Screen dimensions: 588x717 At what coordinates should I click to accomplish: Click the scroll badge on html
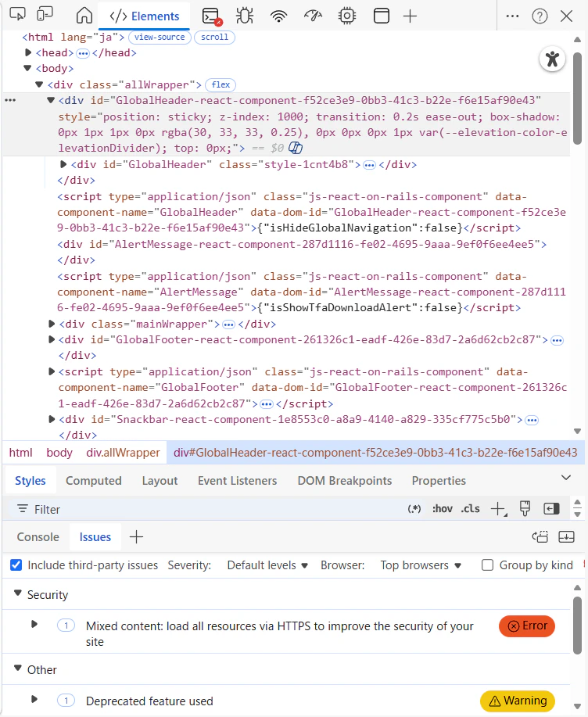click(214, 37)
